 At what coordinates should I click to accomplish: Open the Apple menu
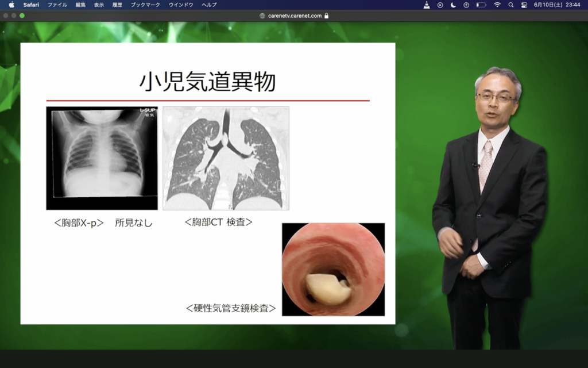11,5
